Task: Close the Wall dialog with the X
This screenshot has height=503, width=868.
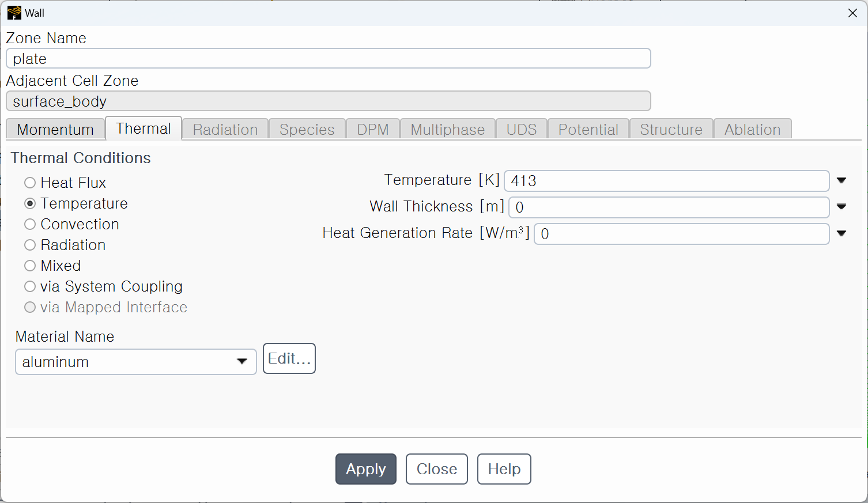Action: [x=852, y=13]
